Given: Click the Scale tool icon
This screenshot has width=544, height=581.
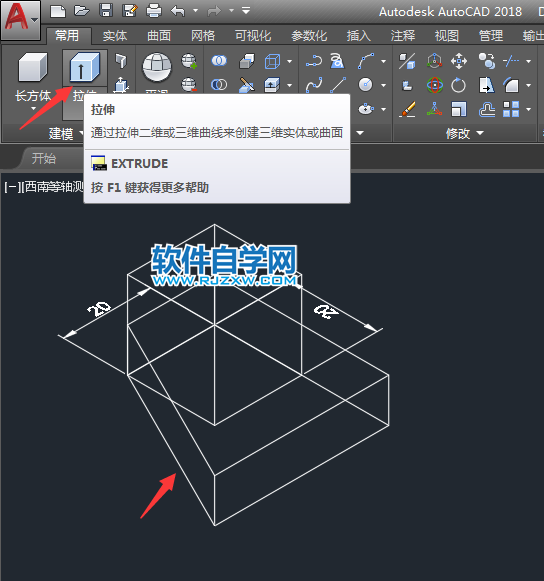Looking at the screenshot, I should point(459,109).
